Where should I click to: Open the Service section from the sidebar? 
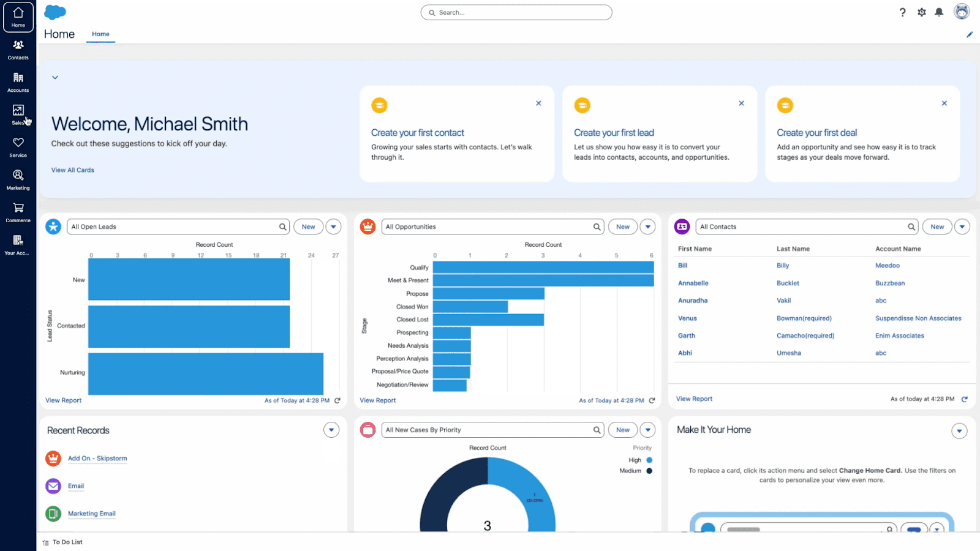18,146
